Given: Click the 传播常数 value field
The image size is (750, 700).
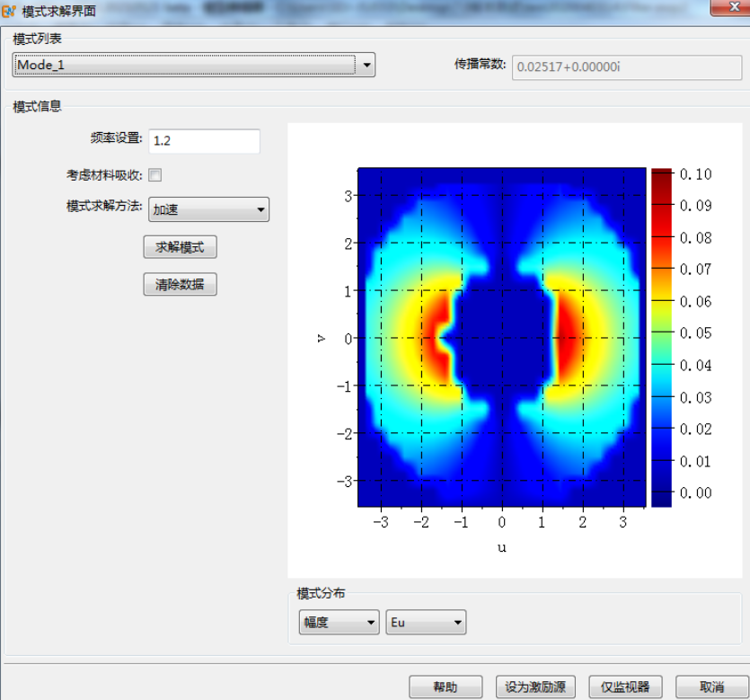Looking at the screenshot, I should point(627,67).
